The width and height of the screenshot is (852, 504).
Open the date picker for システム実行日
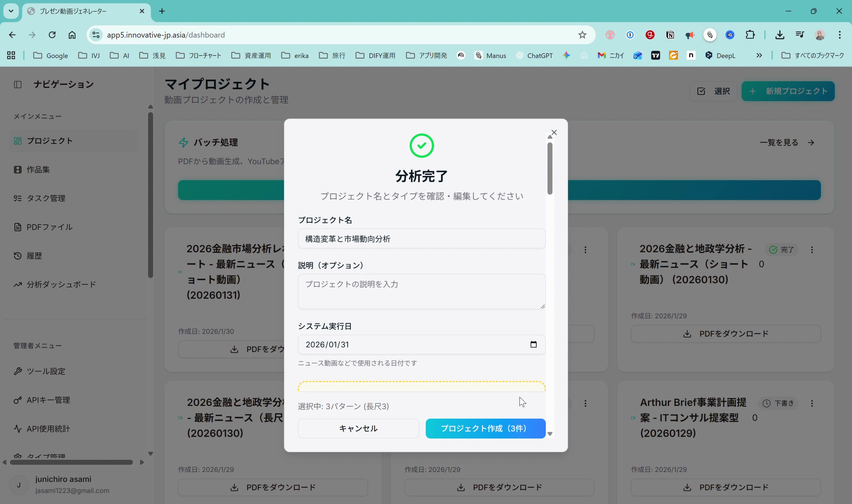[x=533, y=344]
